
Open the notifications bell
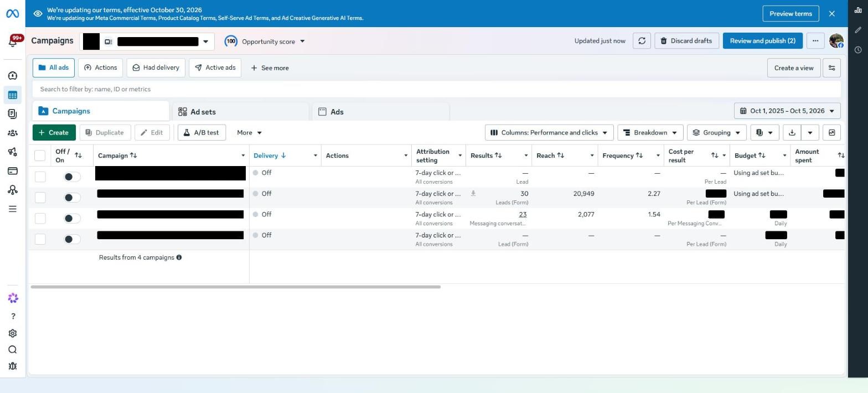click(x=13, y=42)
